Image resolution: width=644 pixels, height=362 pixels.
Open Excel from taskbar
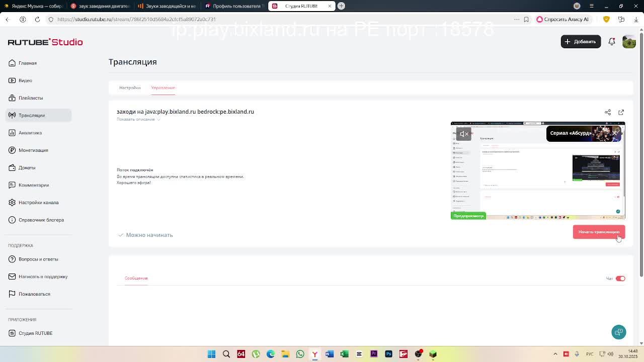click(x=344, y=354)
